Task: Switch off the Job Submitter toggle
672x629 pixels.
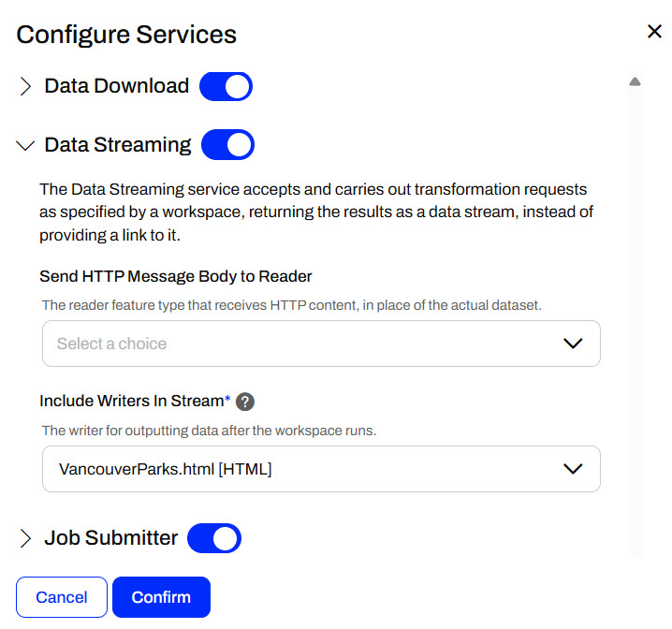Action: point(214,538)
